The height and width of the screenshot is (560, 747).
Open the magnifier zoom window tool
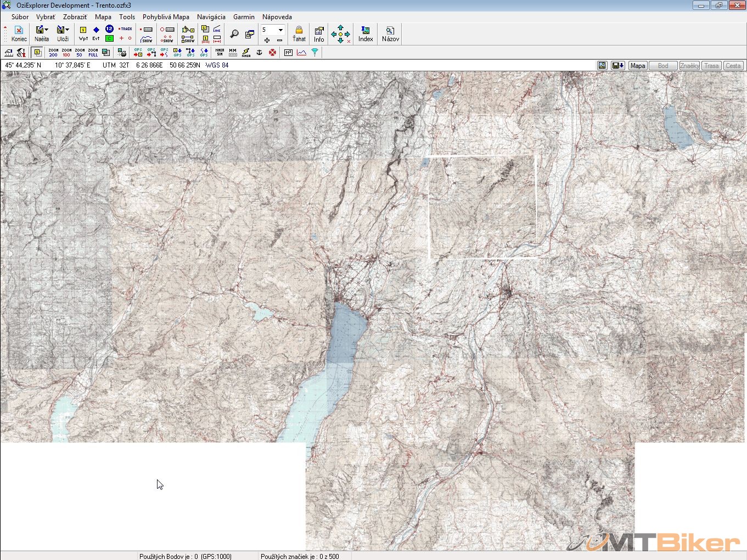click(234, 34)
